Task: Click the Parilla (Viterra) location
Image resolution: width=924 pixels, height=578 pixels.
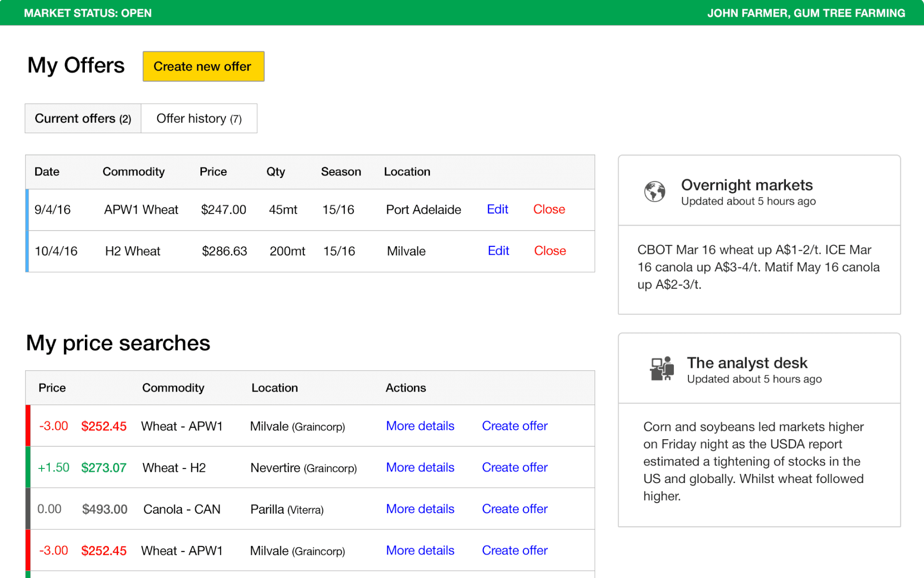Action: tap(287, 510)
